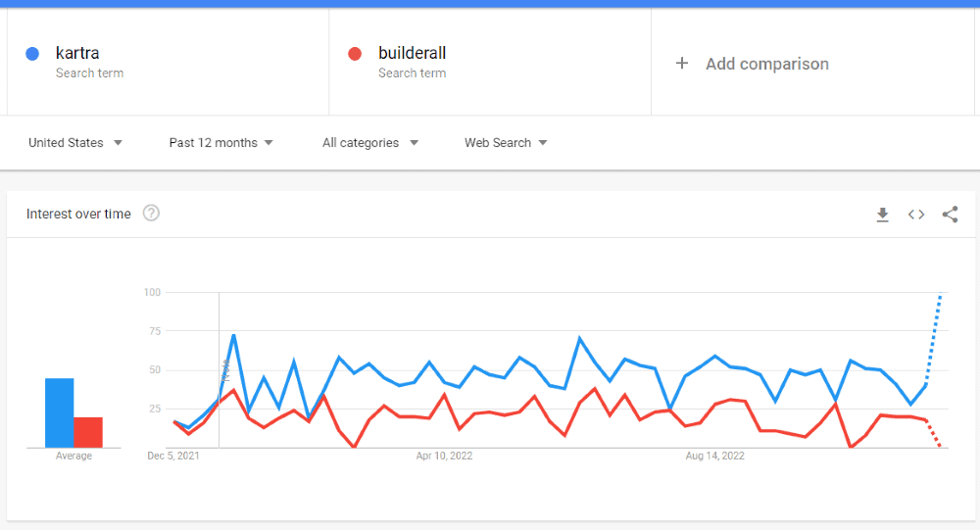The height and width of the screenshot is (530, 980).
Task: Share the Interest over time chart
Action: click(x=950, y=215)
